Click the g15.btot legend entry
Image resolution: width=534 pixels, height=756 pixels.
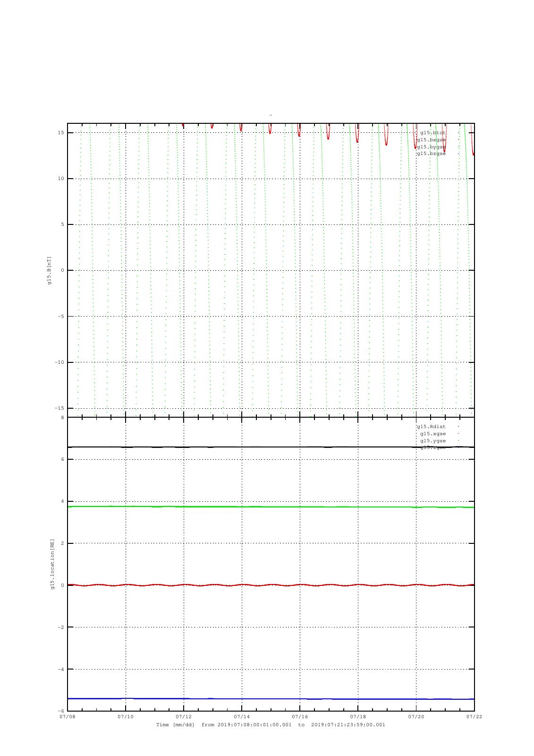(x=433, y=133)
